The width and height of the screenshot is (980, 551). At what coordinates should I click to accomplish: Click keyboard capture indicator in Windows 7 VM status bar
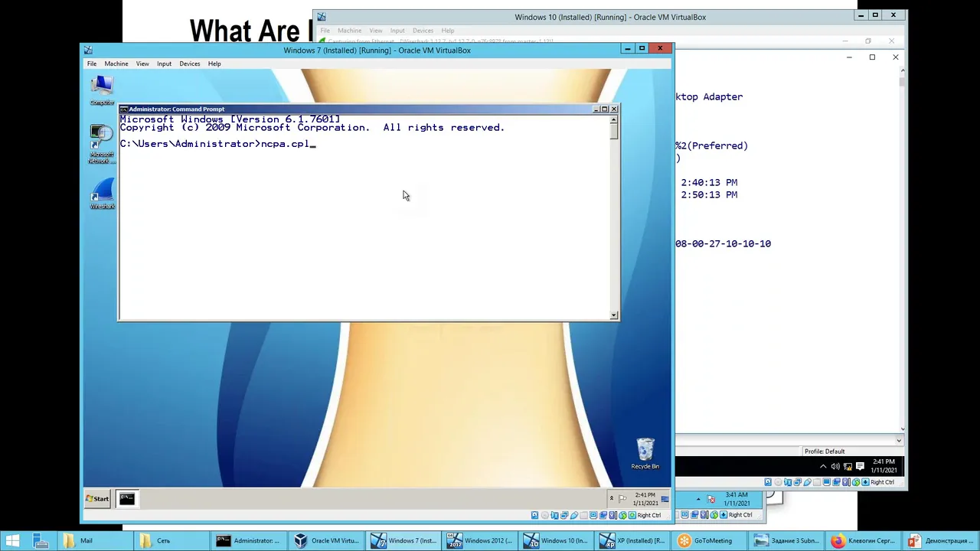[x=632, y=515]
